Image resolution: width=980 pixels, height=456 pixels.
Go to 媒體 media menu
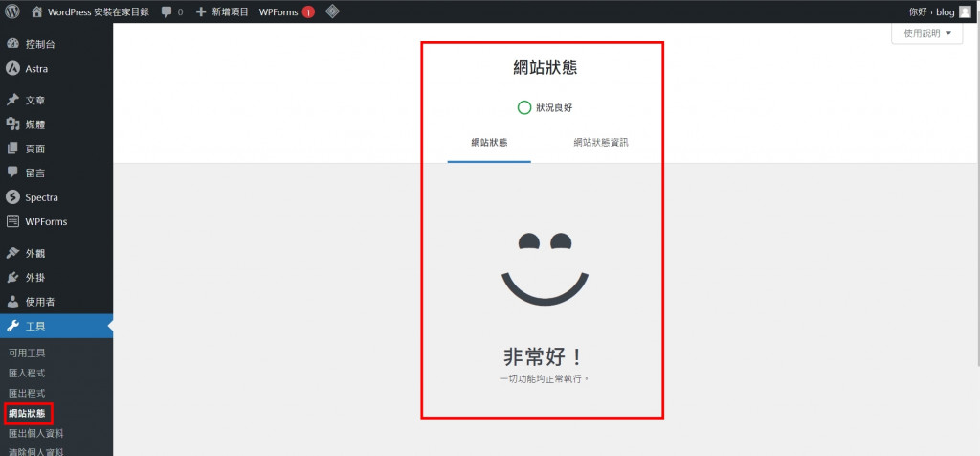(x=35, y=125)
